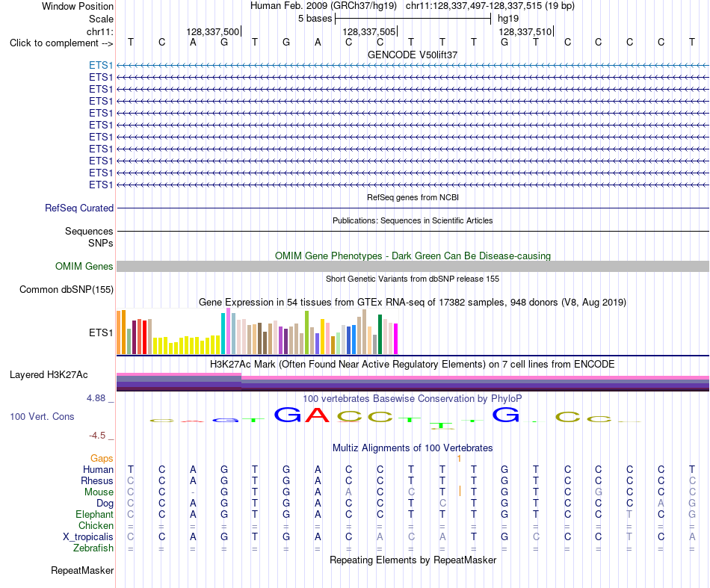Open the RefSeq Curated track label

(79, 208)
